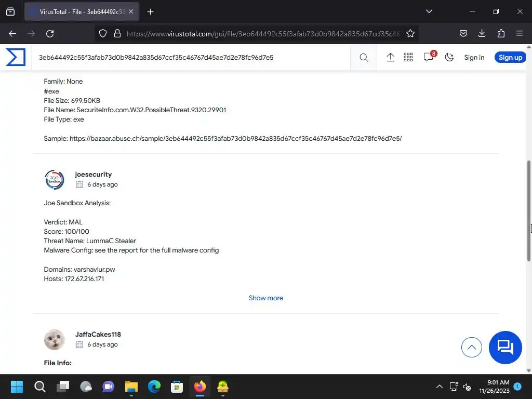
Task: Click the Pocket save icon
Action: pos(463,34)
